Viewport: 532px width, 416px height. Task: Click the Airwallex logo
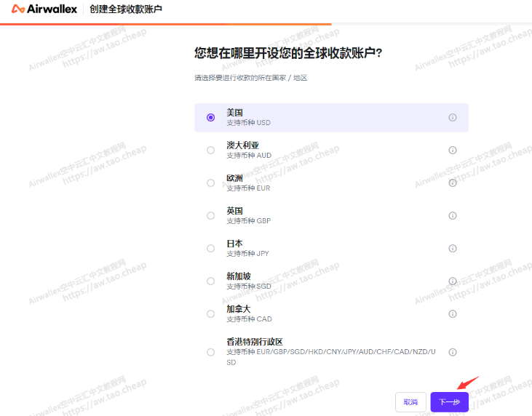[x=44, y=9]
